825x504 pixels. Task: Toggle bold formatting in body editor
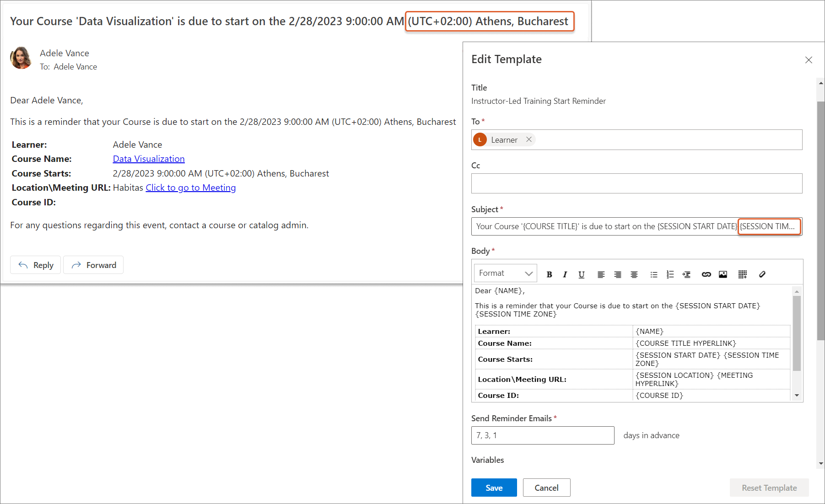[549, 274]
